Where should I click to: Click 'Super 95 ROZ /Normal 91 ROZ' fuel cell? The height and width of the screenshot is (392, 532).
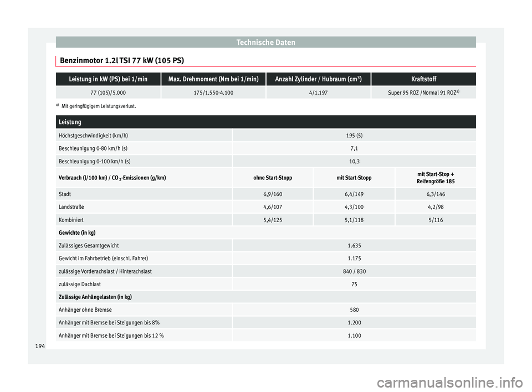[424, 92]
